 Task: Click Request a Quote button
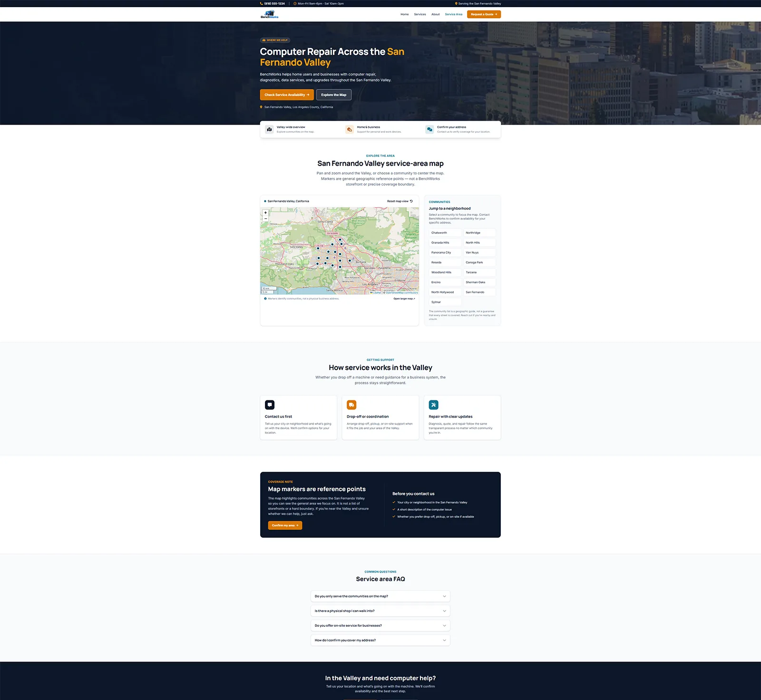point(484,14)
